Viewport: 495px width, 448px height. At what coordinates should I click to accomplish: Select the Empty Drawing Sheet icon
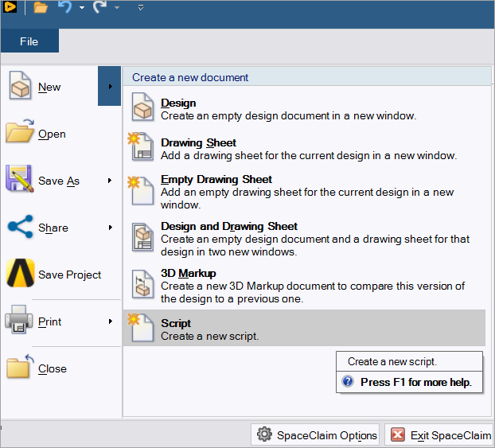(x=141, y=189)
